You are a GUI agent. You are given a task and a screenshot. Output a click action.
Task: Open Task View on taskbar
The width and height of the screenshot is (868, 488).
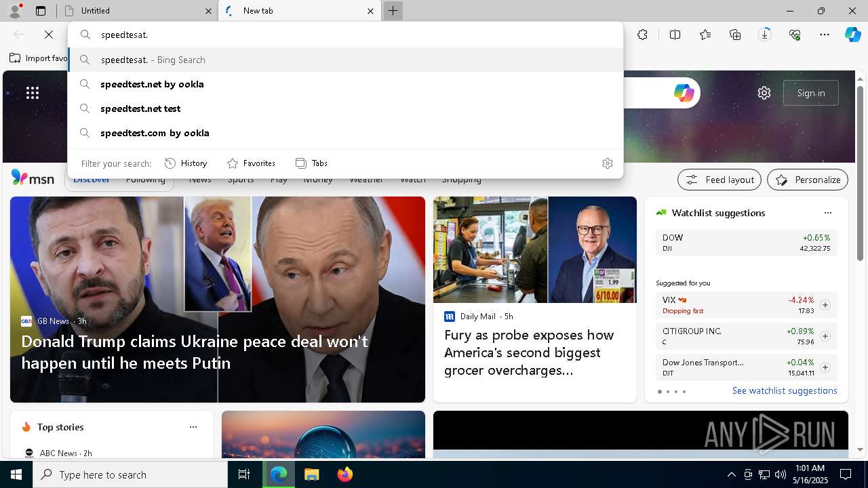(244, 474)
